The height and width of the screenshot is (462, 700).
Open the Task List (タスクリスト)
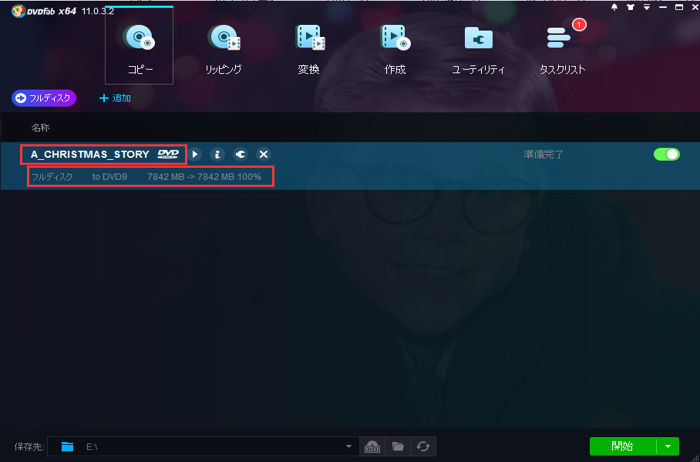562,49
